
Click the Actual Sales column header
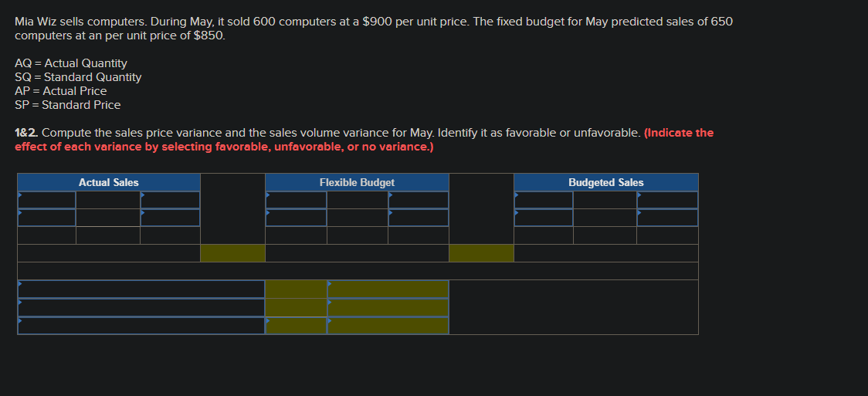coord(109,182)
